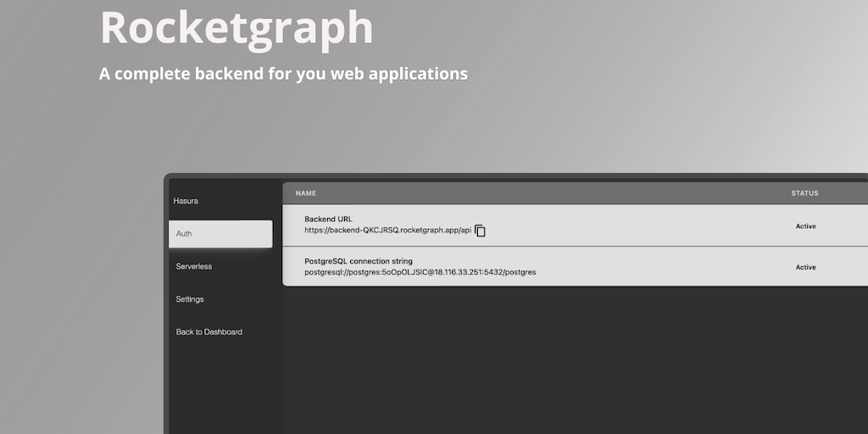Screen dimensions: 868x434
Task: Click the STATUS column header
Action: [804, 193]
